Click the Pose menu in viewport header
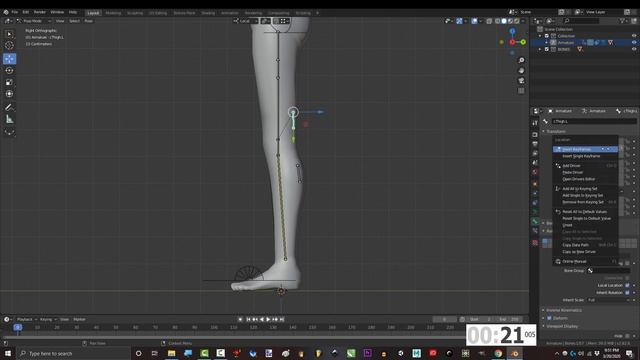640x360 pixels. (x=88, y=21)
